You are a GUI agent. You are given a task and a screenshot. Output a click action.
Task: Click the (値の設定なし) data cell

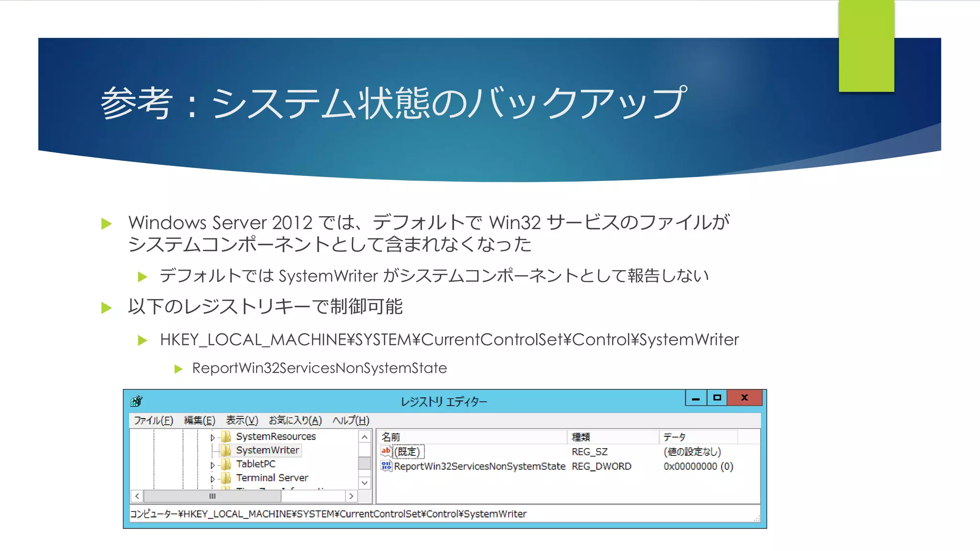(x=692, y=452)
